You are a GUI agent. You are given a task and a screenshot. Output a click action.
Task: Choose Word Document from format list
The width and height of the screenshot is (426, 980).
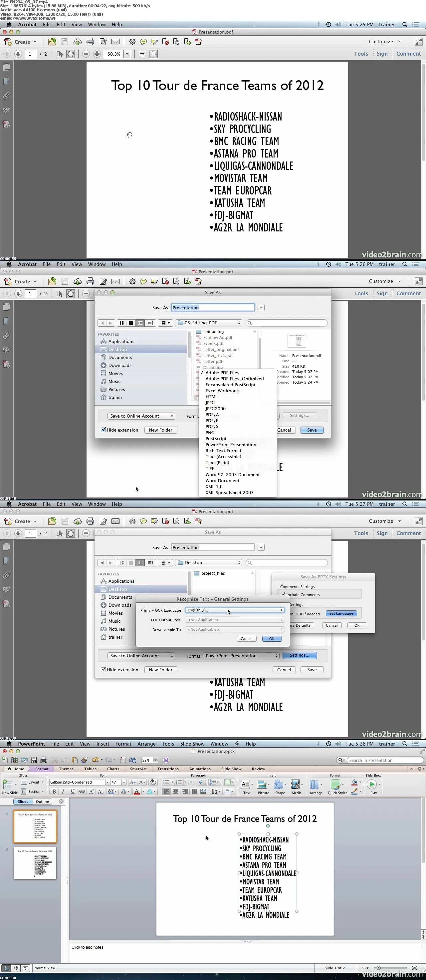[x=223, y=481]
